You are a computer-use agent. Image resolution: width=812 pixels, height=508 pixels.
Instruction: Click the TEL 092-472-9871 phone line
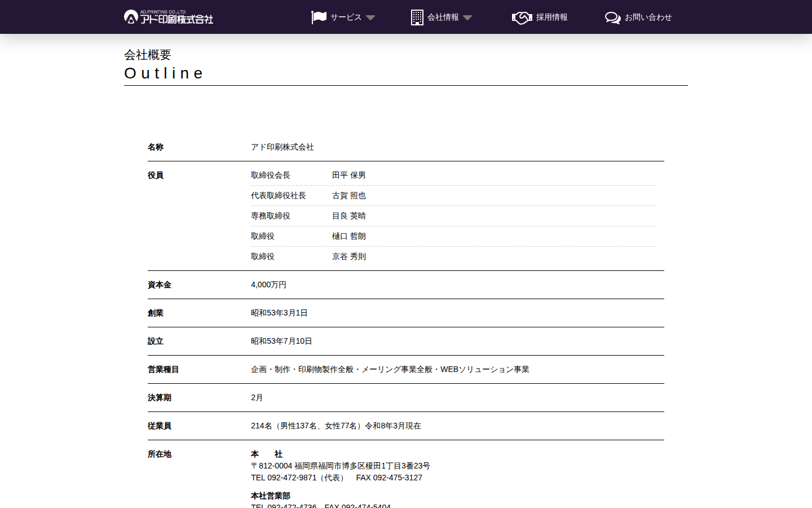pos(337,478)
